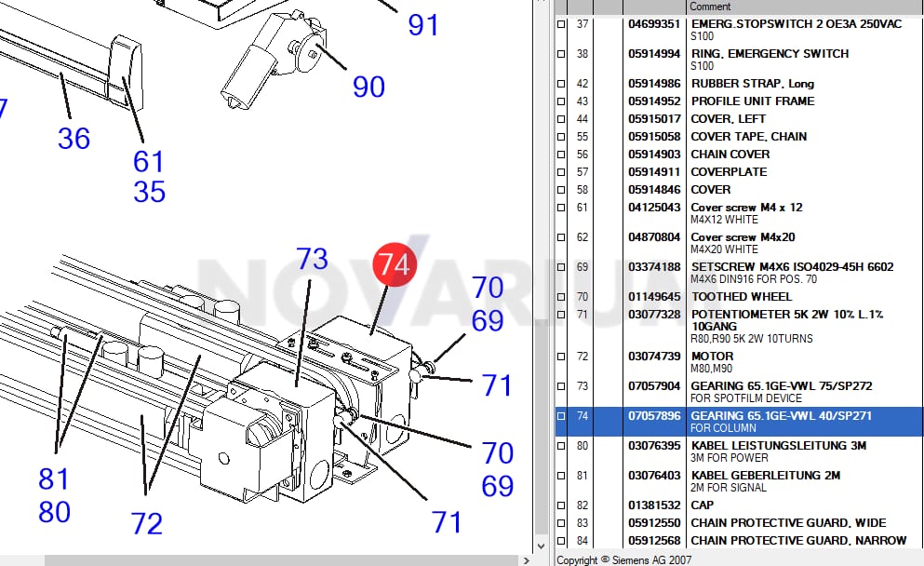The image size is (924, 566).
Task: Click callout 61 in the drawing
Action: coord(148,162)
